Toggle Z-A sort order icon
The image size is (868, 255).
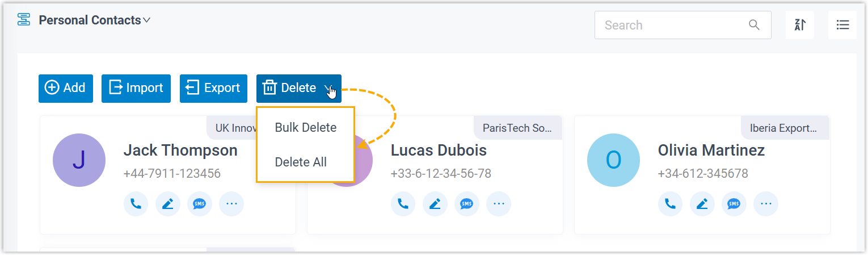pyautogui.click(x=800, y=25)
